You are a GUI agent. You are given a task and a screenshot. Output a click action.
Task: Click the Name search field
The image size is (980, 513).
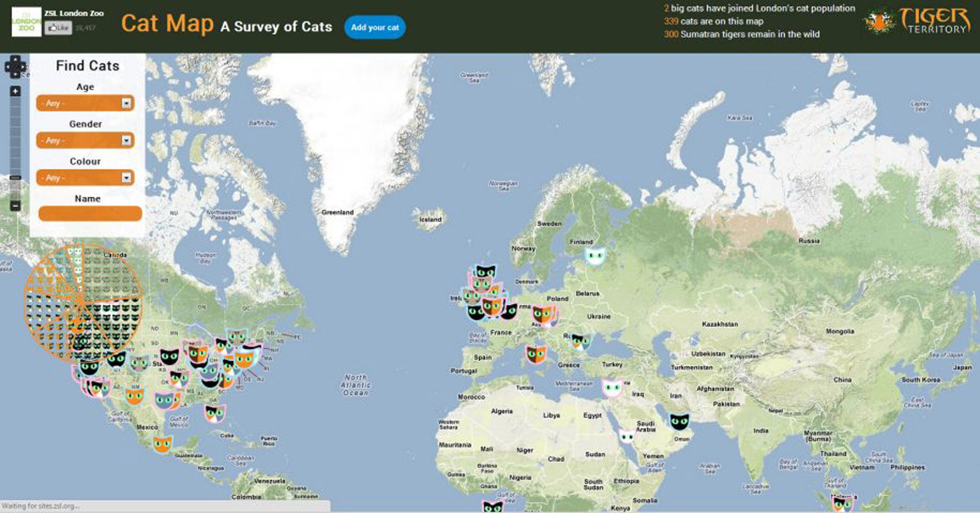click(90, 213)
